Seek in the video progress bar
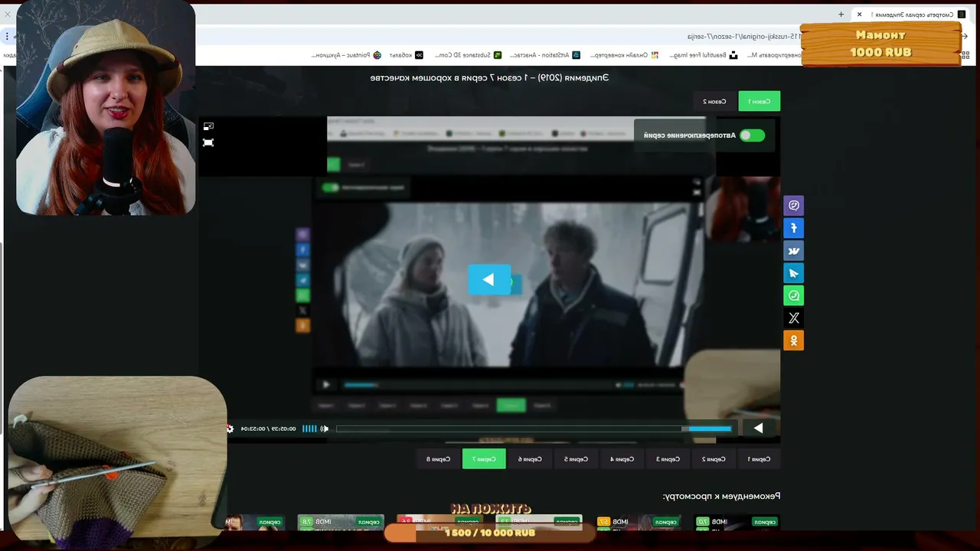Screen dimensions: 980x551 pos(534,429)
